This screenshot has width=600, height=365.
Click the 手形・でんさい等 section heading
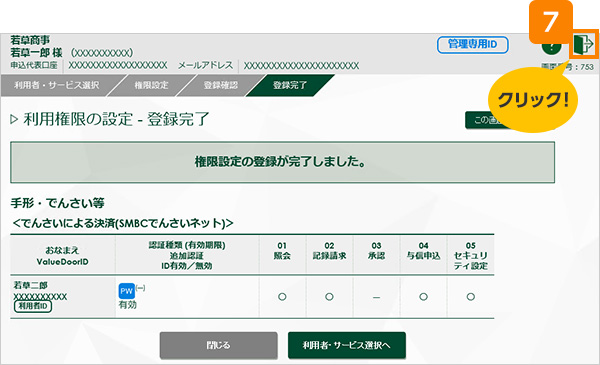coord(57,203)
